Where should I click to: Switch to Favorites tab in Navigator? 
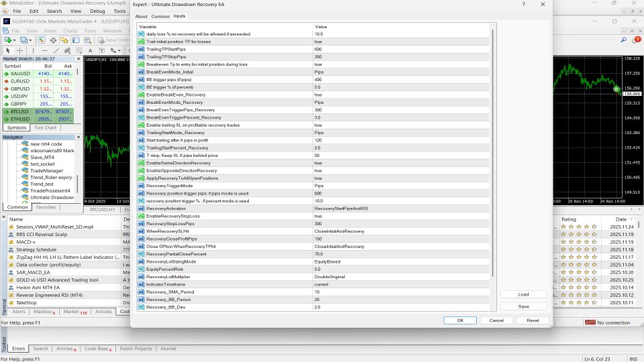[46, 207]
